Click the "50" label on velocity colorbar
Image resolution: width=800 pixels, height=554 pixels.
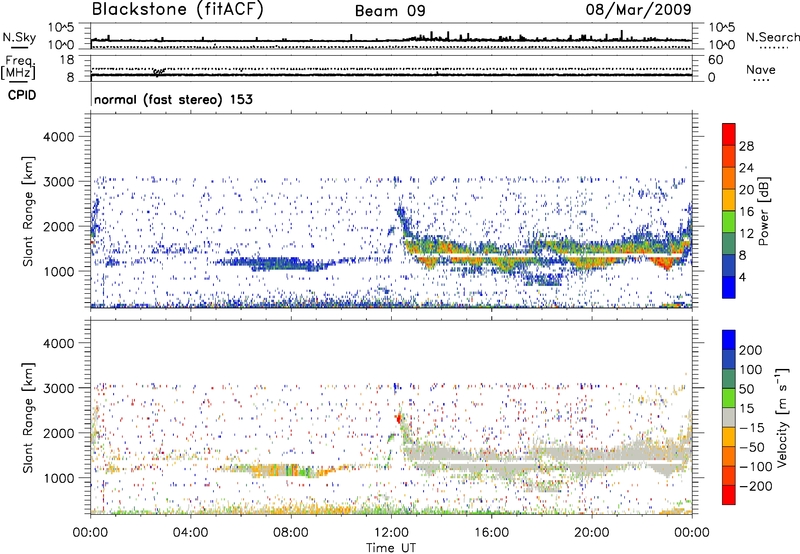(x=746, y=389)
